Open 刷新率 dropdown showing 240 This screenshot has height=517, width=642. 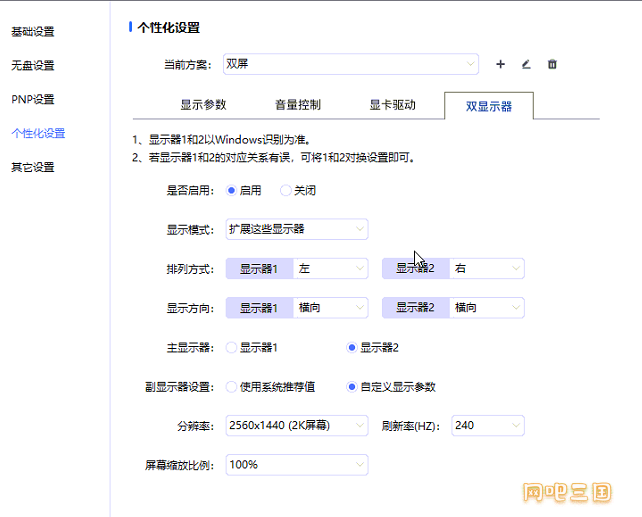pyautogui.click(x=488, y=426)
